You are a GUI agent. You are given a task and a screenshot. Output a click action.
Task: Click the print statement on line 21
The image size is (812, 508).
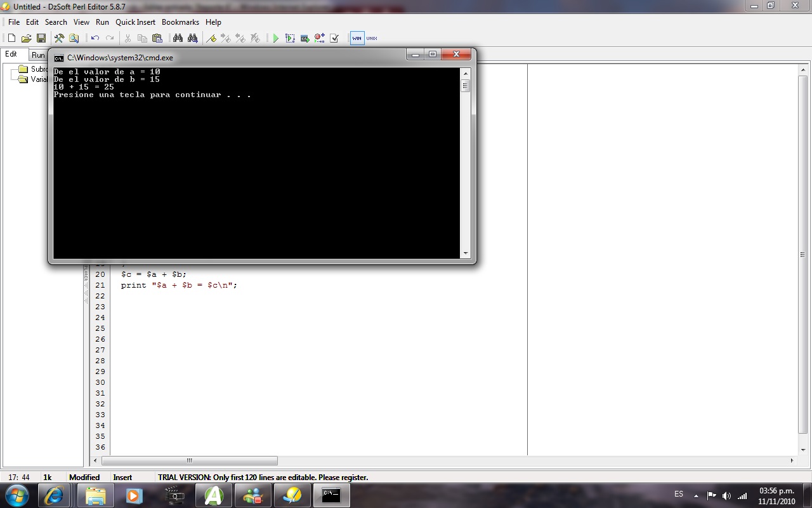179,285
